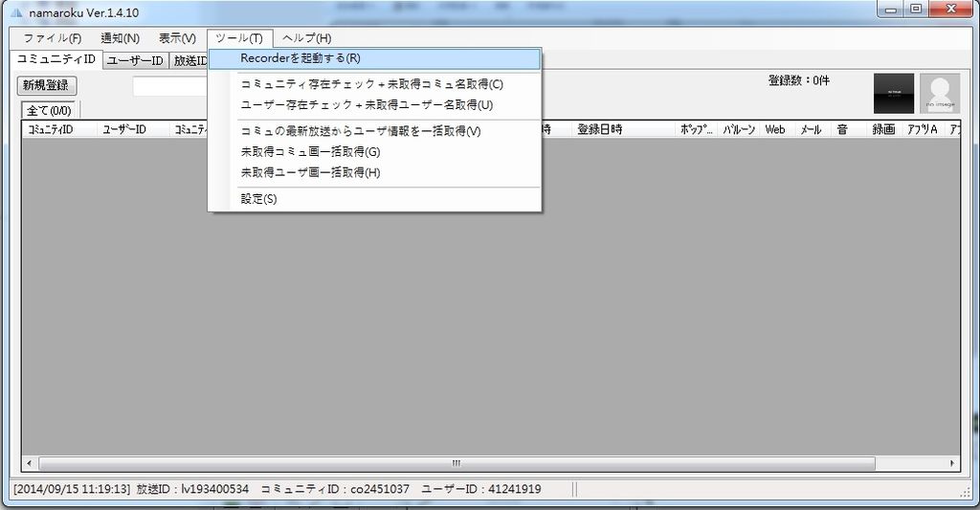This screenshot has width=980, height=510.
Task: Open the ファイル(F) menu
Action: click(53, 38)
